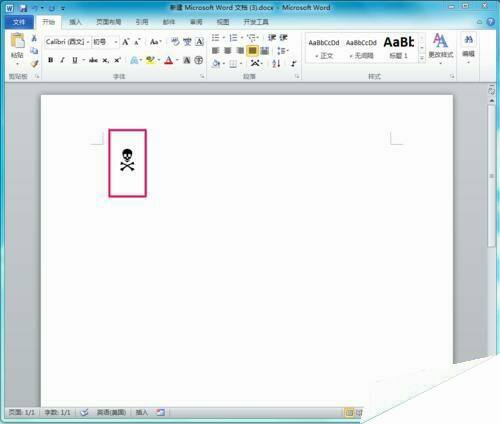Open the Change Case Aa dropdown
Viewport: 500px width, 424px height.
point(155,42)
